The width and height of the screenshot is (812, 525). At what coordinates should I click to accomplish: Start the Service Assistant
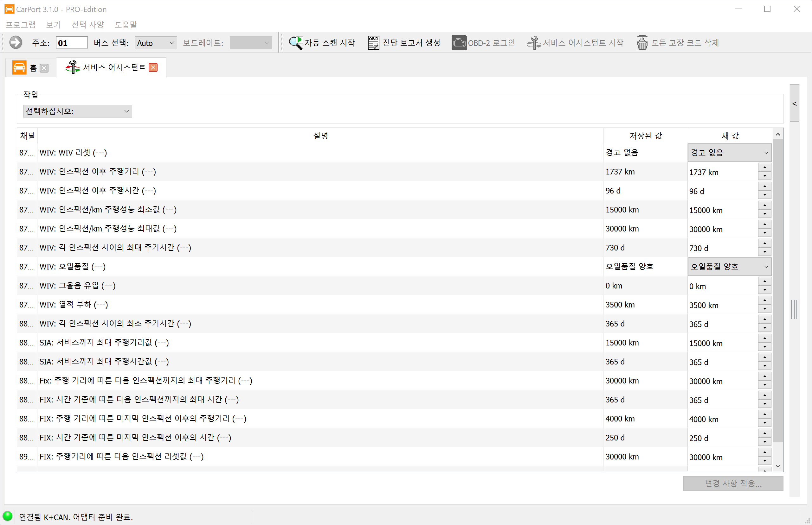point(576,42)
